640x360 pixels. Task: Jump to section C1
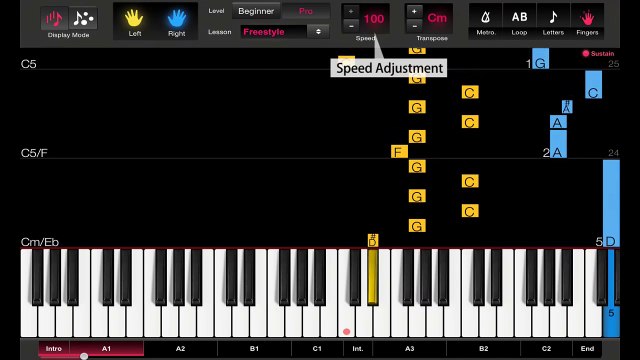point(317,349)
